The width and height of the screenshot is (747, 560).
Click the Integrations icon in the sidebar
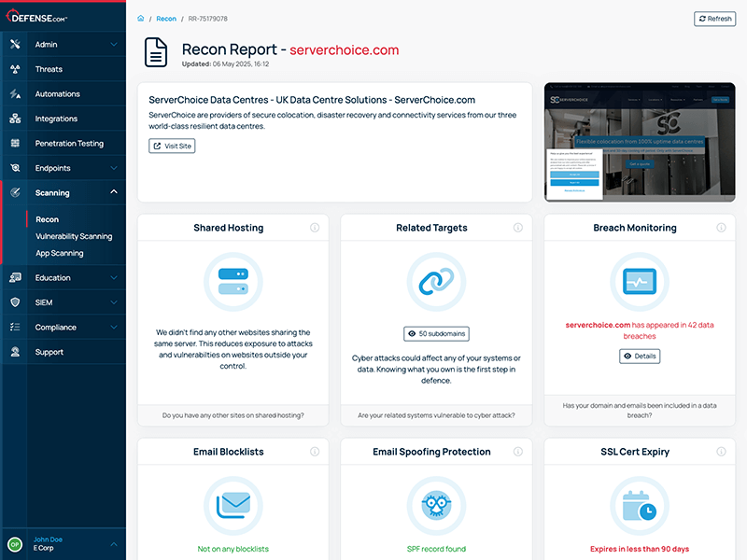15,119
